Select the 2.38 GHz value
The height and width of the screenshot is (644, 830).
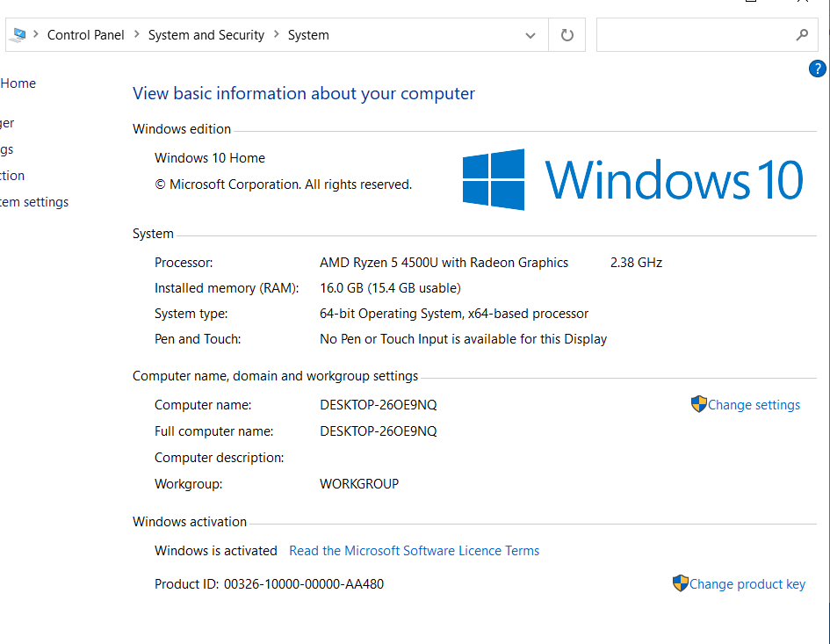[636, 263]
